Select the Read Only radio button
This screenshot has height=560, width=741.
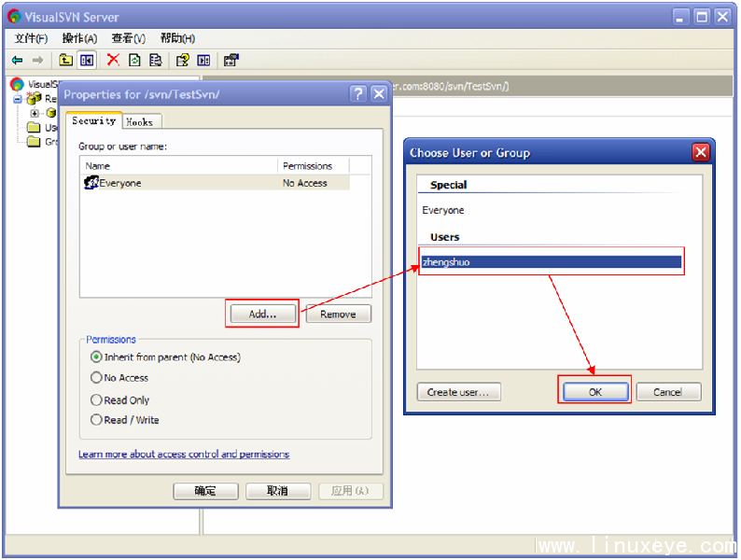click(x=96, y=399)
